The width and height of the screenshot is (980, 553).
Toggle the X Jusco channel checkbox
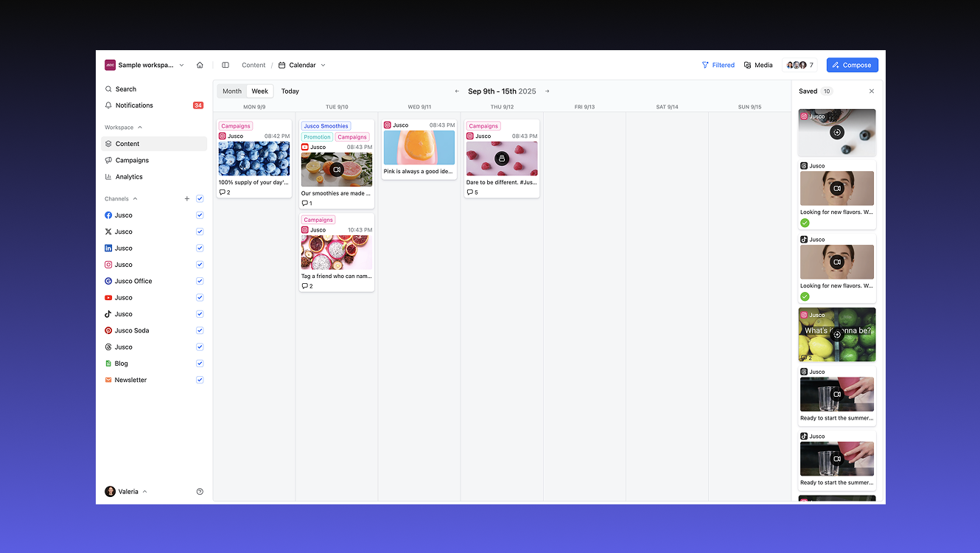click(200, 232)
